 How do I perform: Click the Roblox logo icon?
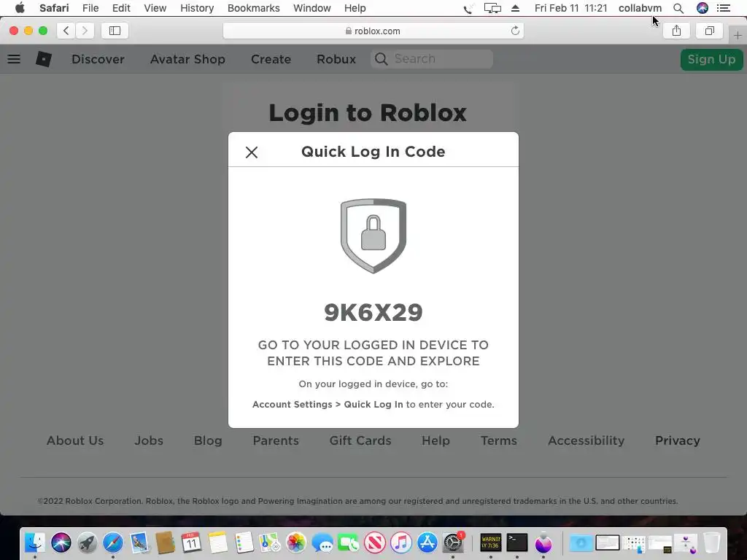click(43, 59)
